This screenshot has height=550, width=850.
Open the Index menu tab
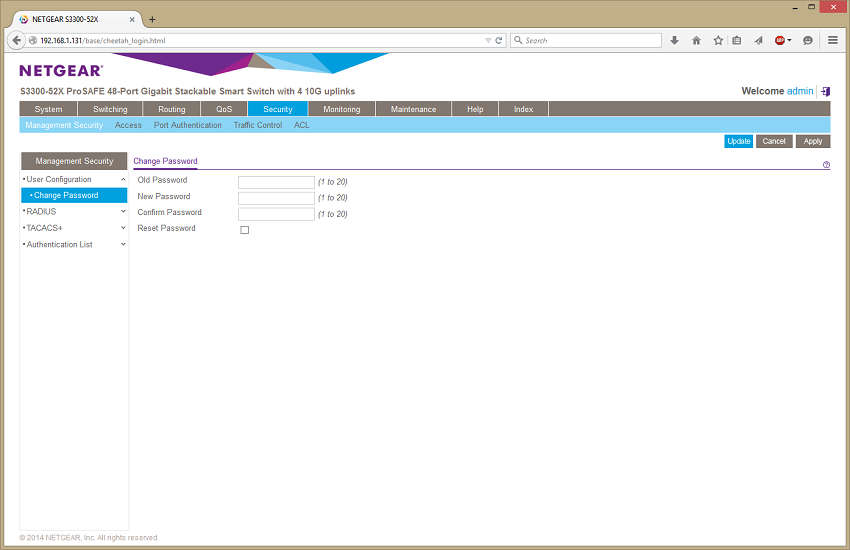point(523,109)
